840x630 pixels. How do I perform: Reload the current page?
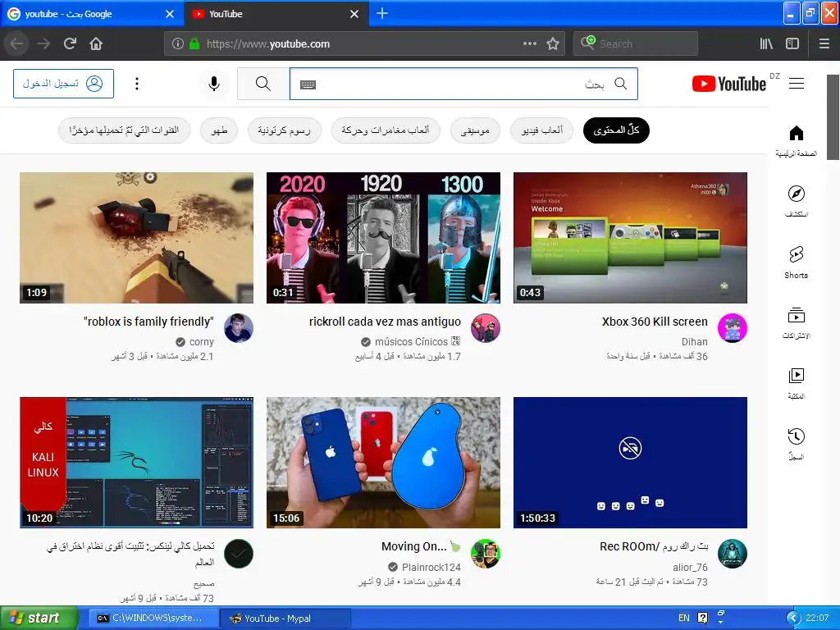[x=71, y=43]
